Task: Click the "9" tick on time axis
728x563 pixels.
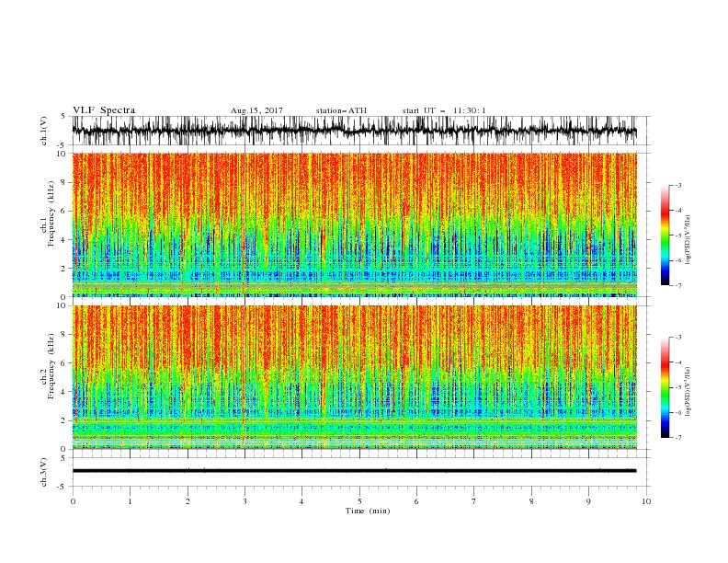Action: point(588,501)
